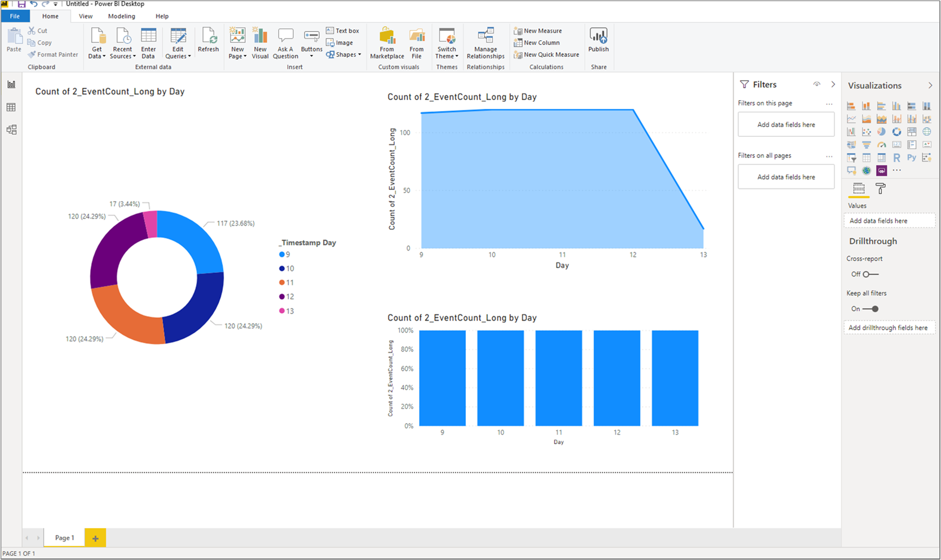The width and height of the screenshot is (941, 560).
Task: Toggle Cross-report drillthrough switch
Action: [x=871, y=274]
